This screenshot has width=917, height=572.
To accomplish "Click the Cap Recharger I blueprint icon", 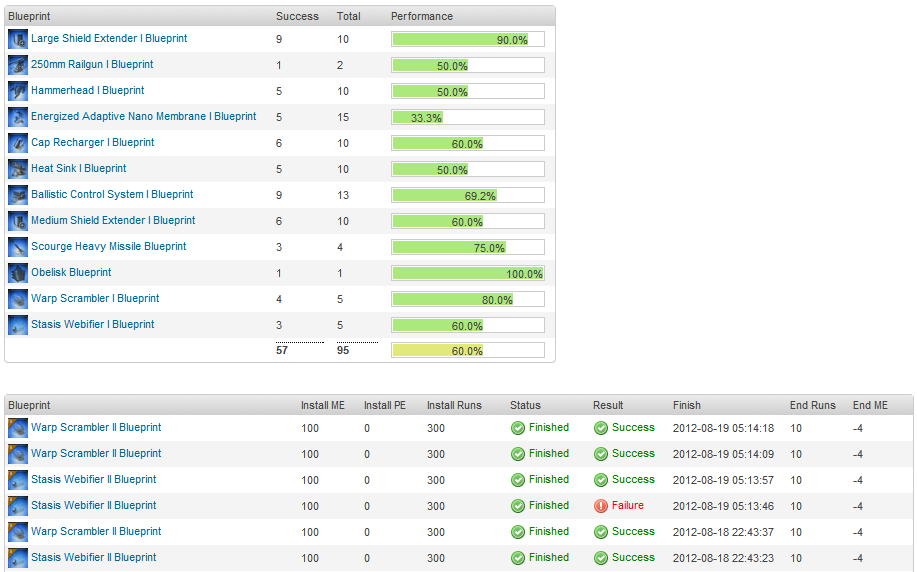I will point(18,143).
